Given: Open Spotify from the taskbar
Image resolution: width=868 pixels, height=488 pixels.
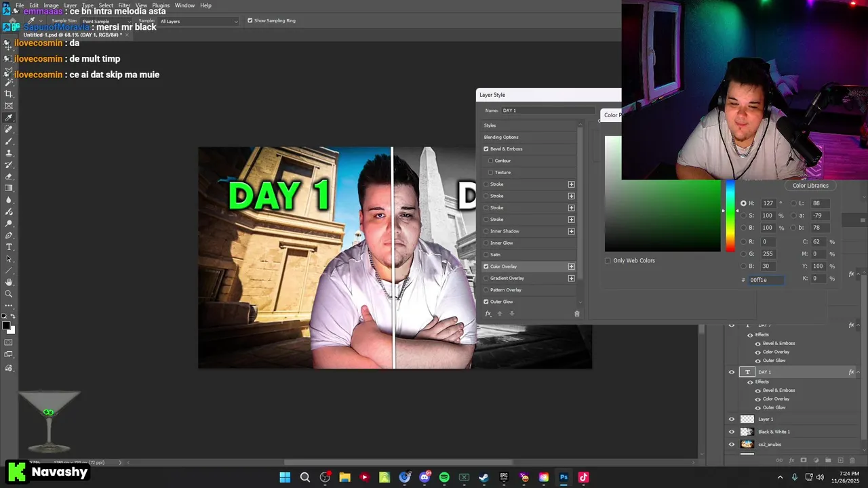Looking at the screenshot, I should click(x=444, y=477).
